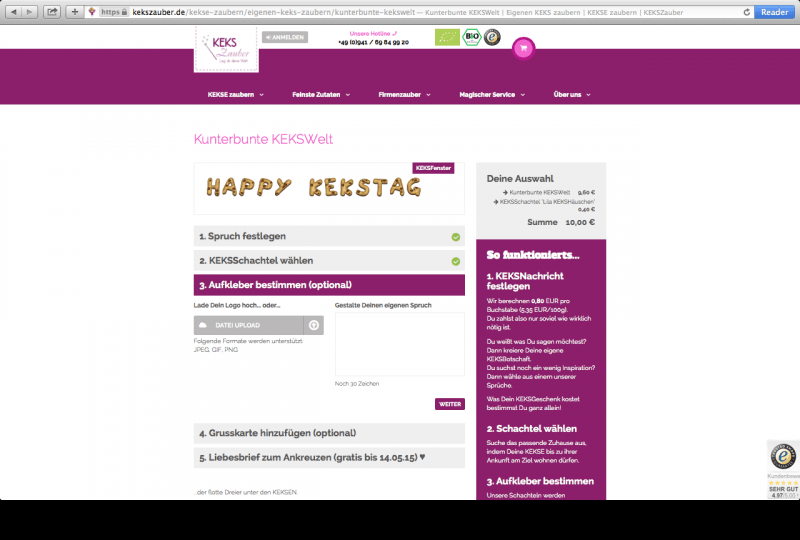
Task: Collapse step 3 Aufkleber bestimmen header
Action: pyautogui.click(x=329, y=285)
